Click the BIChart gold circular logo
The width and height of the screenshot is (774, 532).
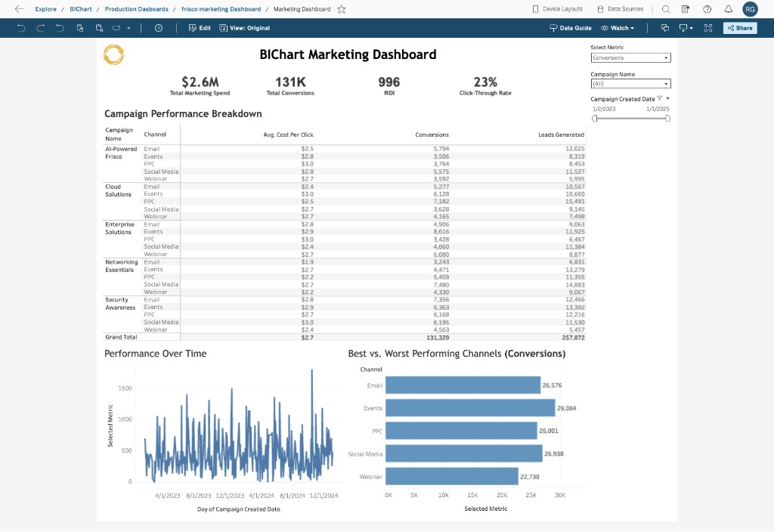click(x=113, y=54)
